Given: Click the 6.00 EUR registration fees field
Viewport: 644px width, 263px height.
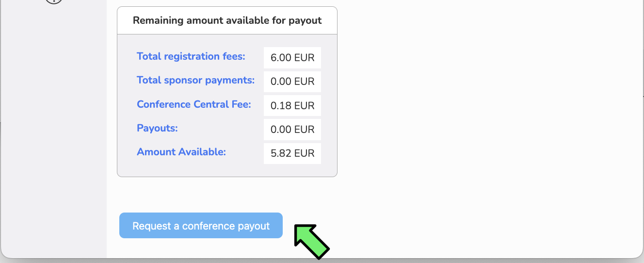Looking at the screenshot, I should pos(292,58).
